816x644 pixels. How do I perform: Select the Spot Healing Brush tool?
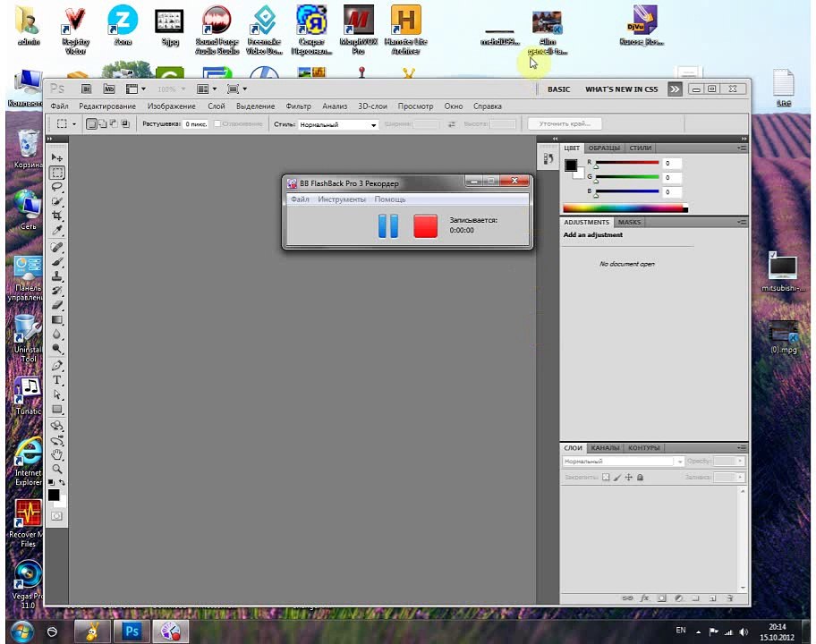(56, 247)
